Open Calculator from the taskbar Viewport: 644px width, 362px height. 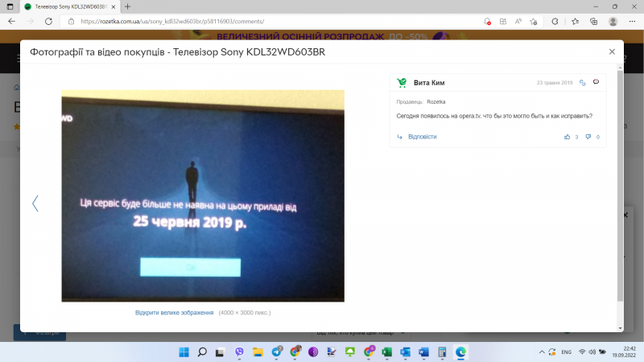coord(442,352)
